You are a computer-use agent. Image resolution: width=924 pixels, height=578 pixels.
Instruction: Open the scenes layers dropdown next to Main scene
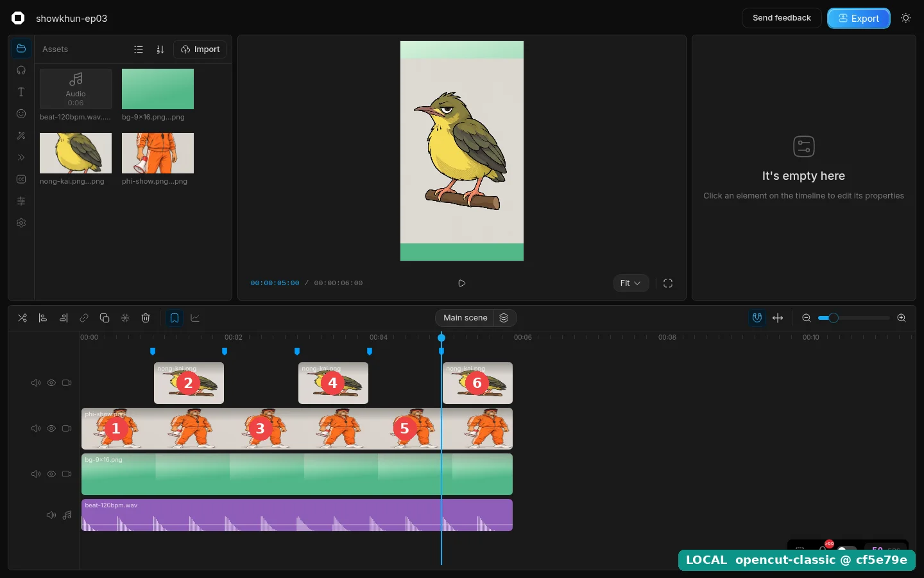pyautogui.click(x=504, y=318)
